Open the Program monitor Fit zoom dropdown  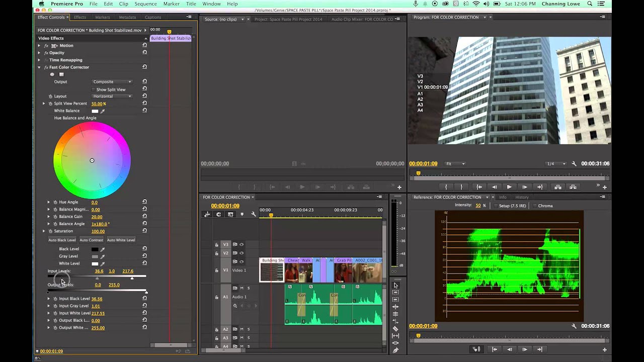pyautogui.click(x=455, y=164)
